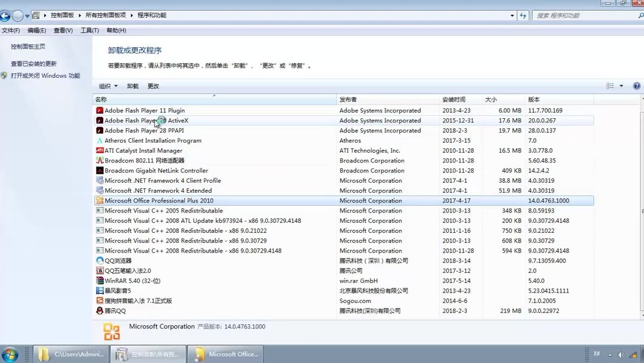The image size is (644, 363).
Task: Open 打开或关闭 Windows 功能 link
Action: tap(48, 75)
